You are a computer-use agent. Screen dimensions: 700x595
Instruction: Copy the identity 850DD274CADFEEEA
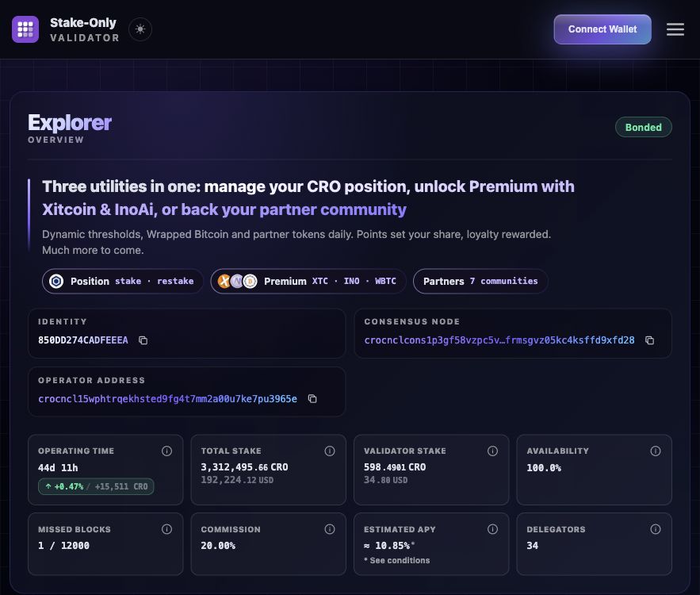(143, 340)
